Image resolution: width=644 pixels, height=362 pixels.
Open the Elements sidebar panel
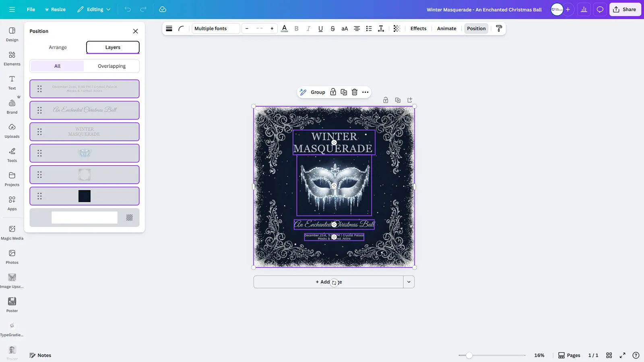[x=12, y=58]
